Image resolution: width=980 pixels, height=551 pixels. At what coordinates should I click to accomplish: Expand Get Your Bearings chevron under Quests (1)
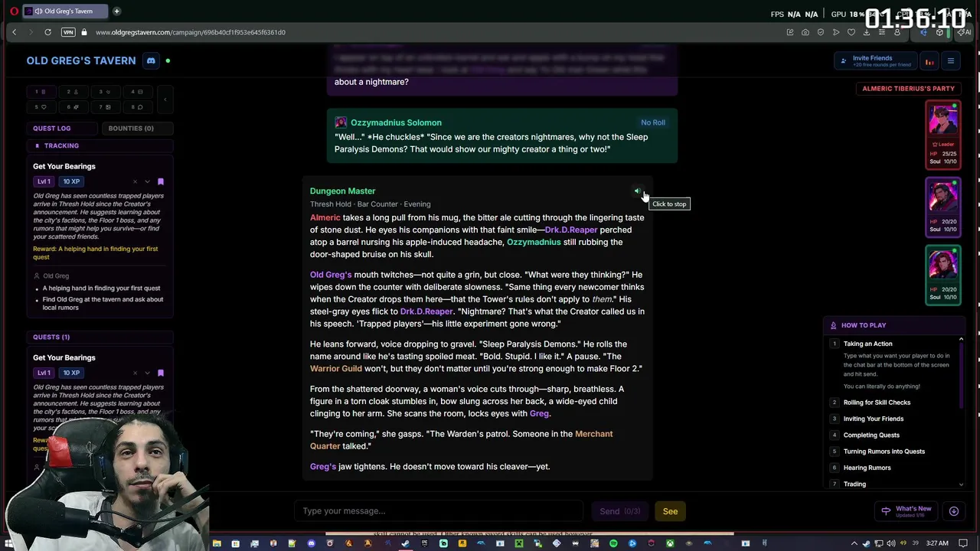point(147,373)
